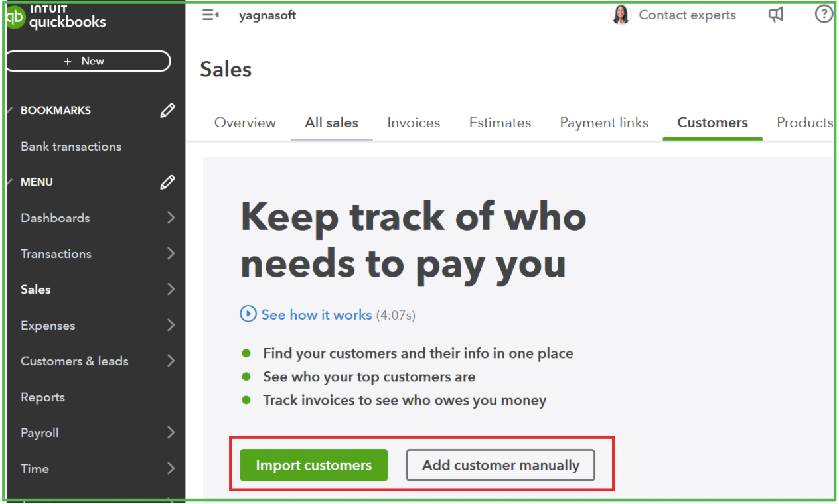Open the Invoices tab
Image resolution: width=839 pixels, height=504 pixels.
point(414,123)
